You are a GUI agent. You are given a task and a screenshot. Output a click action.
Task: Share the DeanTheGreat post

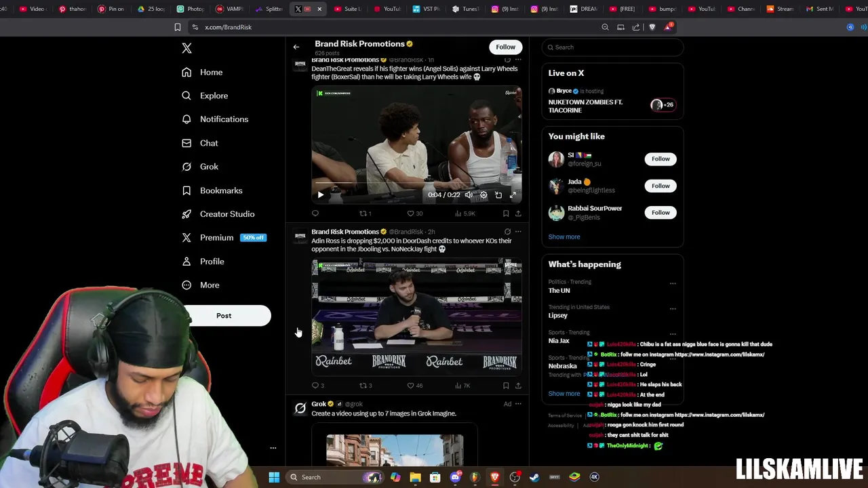(x=518, y=213)
